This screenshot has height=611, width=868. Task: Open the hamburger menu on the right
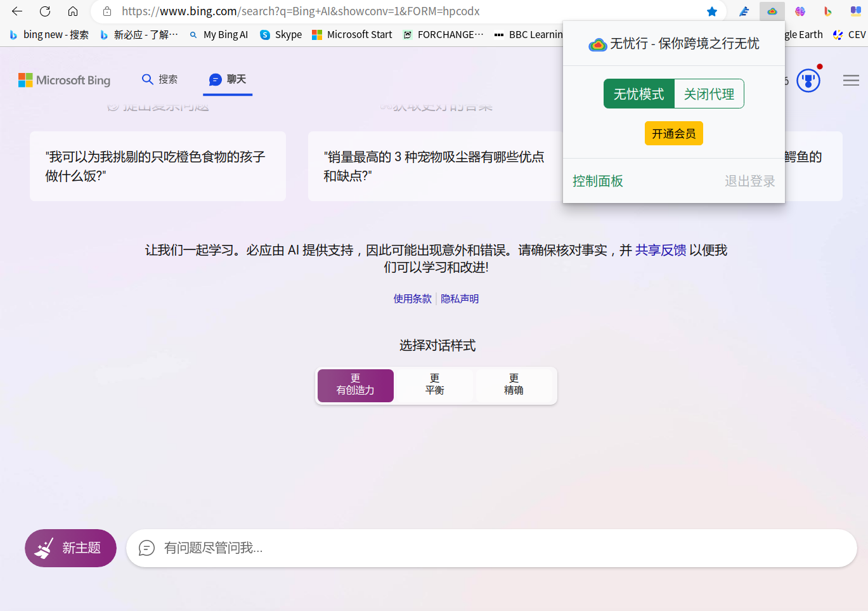click(851, 80)
